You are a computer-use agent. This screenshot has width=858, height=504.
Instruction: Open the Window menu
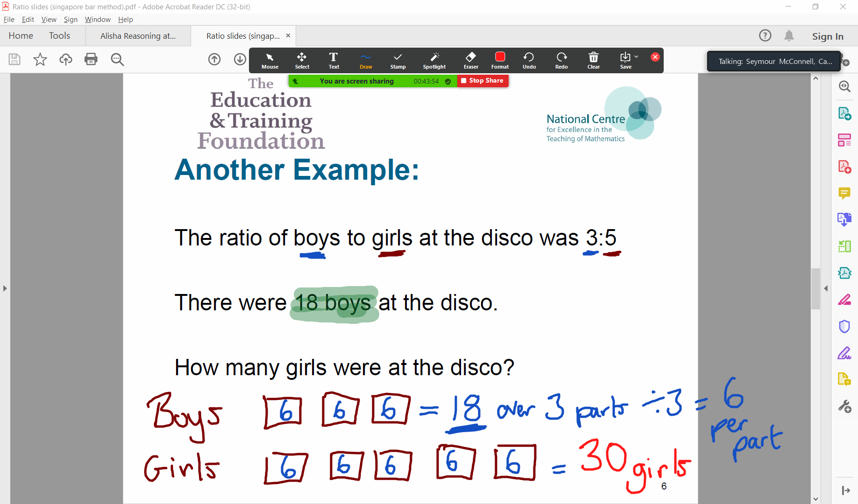[98, 20]
